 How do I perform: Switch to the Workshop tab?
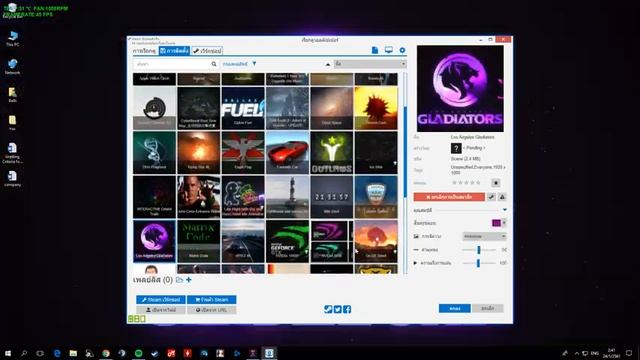click(x=207, y=51)
